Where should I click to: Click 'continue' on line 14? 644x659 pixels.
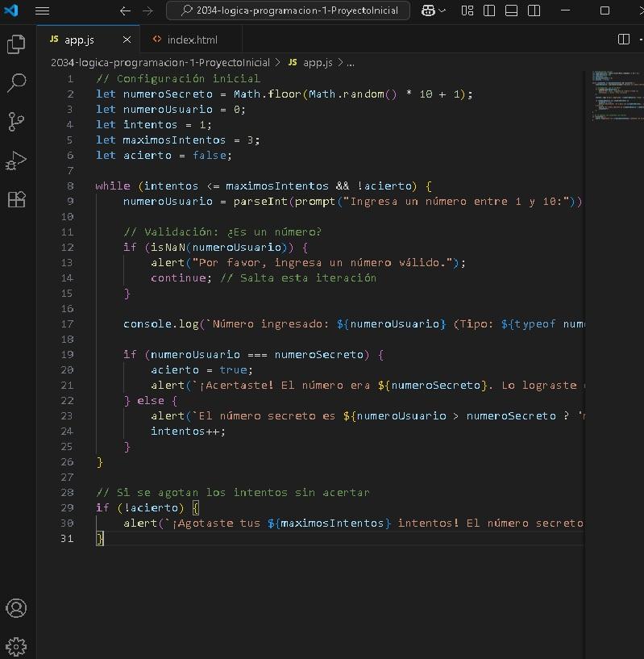click(x=178, y=277)
